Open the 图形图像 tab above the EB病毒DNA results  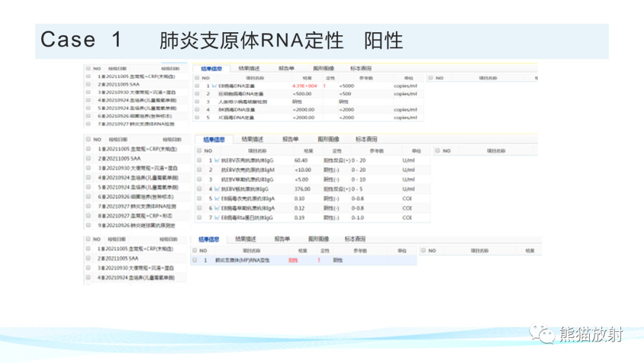click(x=324, y=68)
